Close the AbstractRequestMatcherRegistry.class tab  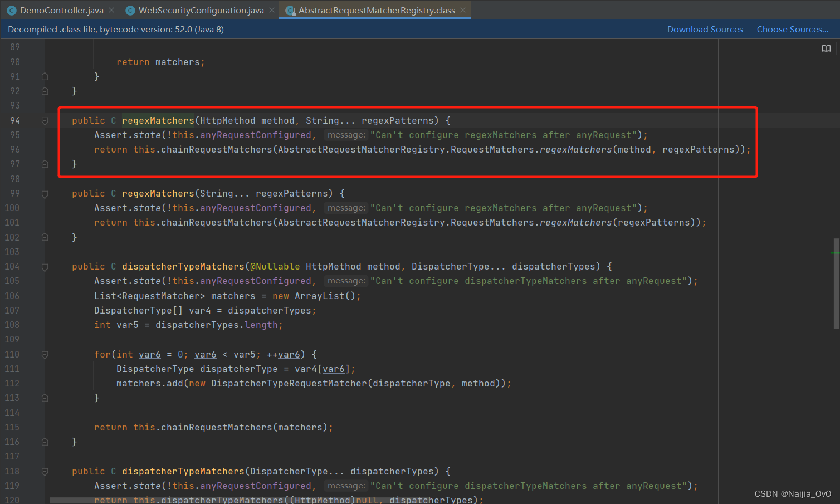tap(462, 9)
